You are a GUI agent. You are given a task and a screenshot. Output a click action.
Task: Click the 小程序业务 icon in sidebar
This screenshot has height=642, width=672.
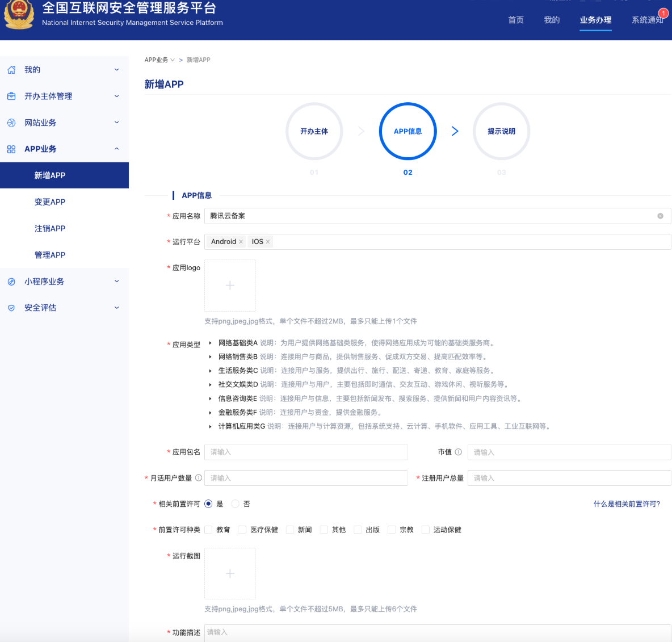click(11, 282)
